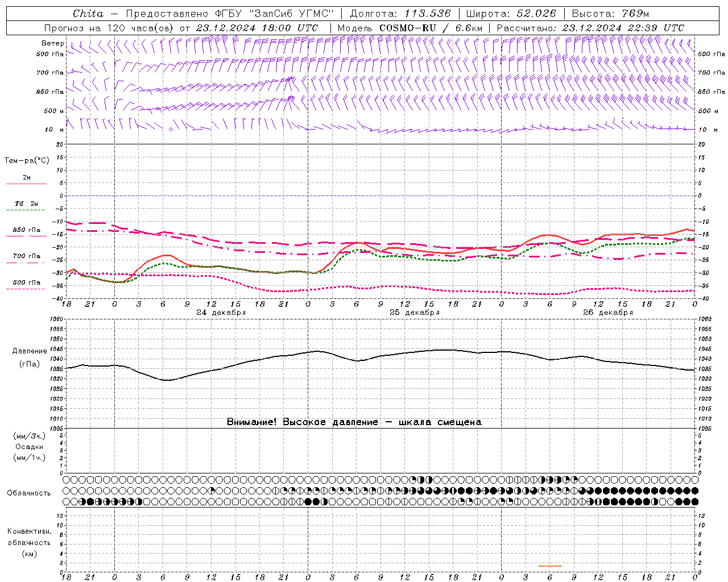This screenshot has height=582, width=728.
Task: Click the "1005" value on the left pressure axis
Action: click(x=57, y=429)
